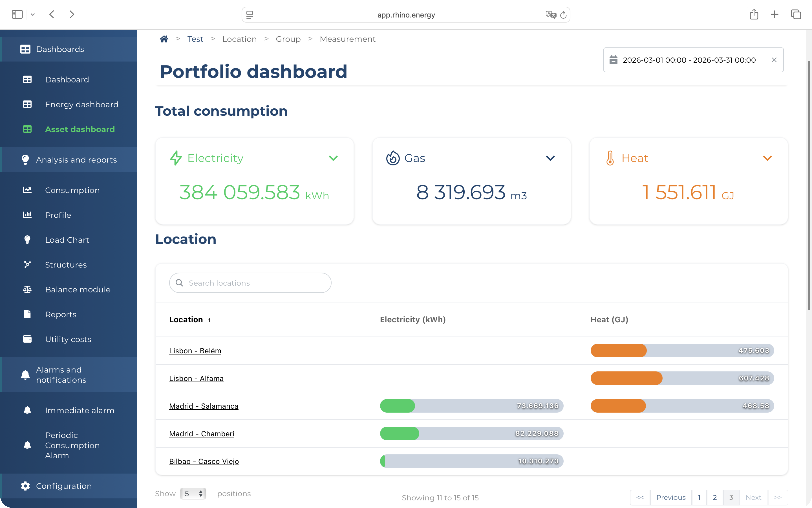Sort by Electricity (kWh) column header
The width and height of the screenshot is (812, 508).
[x=413, y=319]
